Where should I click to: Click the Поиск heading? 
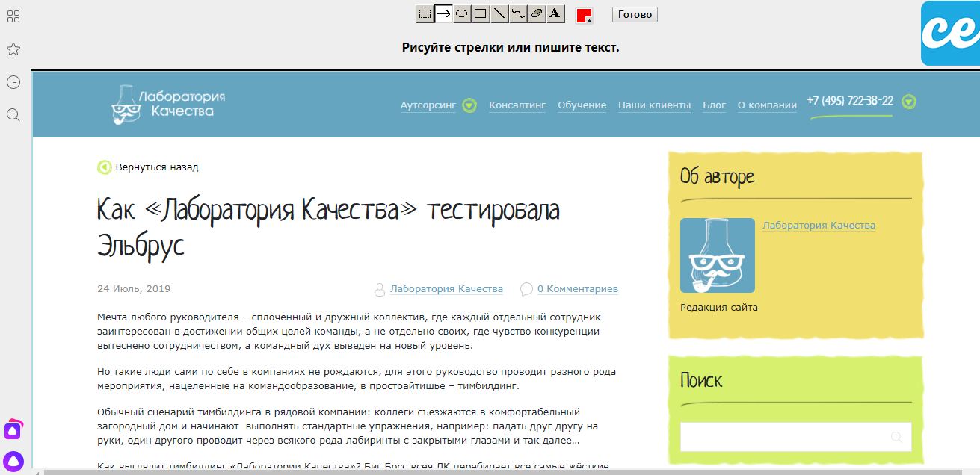(x=702, y=380)
